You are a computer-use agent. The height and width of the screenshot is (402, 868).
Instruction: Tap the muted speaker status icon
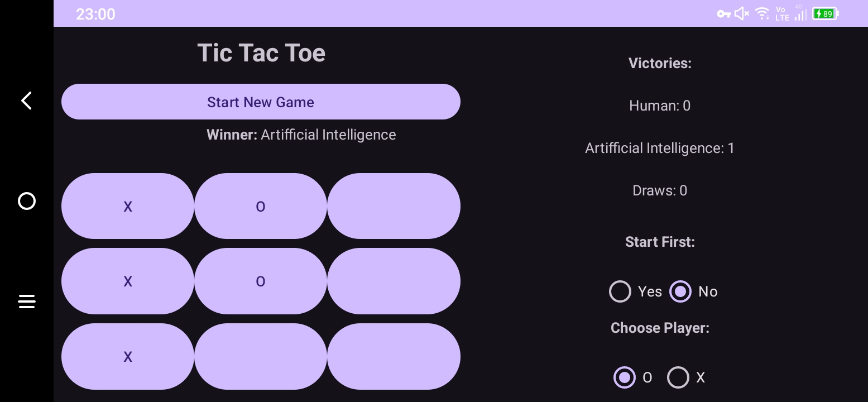(x=742, y=14)
